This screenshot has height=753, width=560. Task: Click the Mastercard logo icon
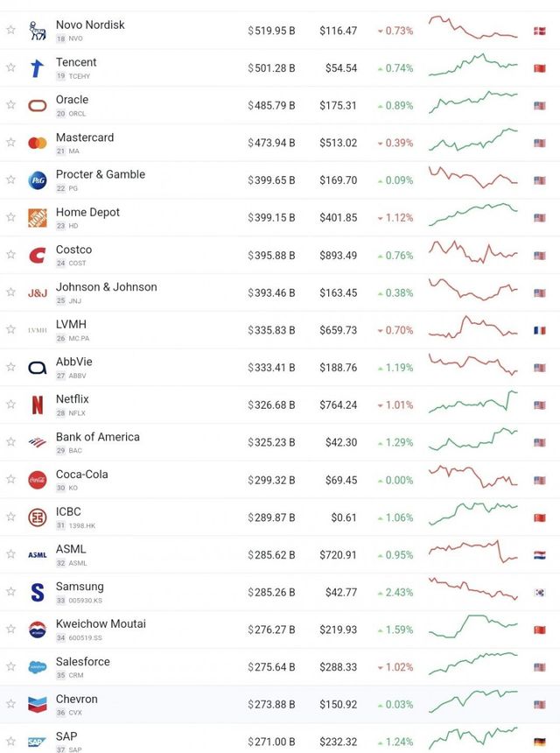[x=37, y=143]
